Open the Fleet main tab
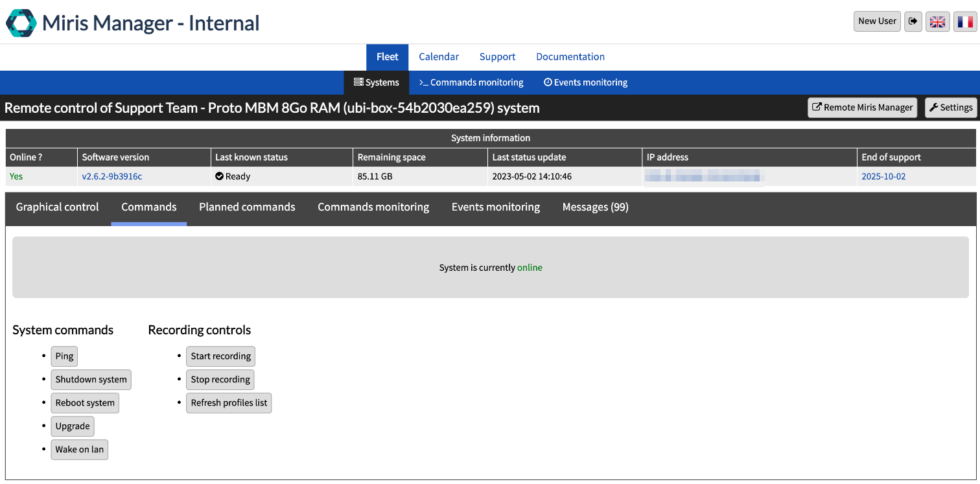The width and height of the screenshot is (980, 484). point(387,57)
